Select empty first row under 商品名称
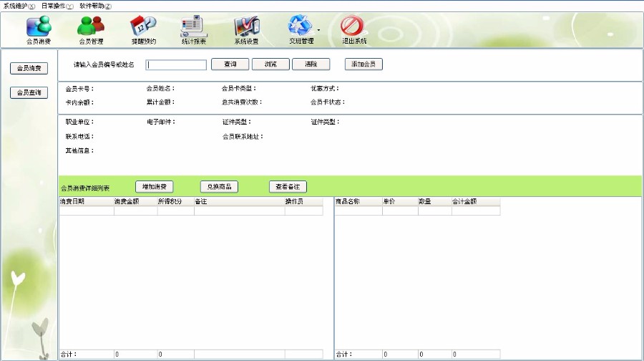This screenshot has width=644, height=361. point(358,211)
